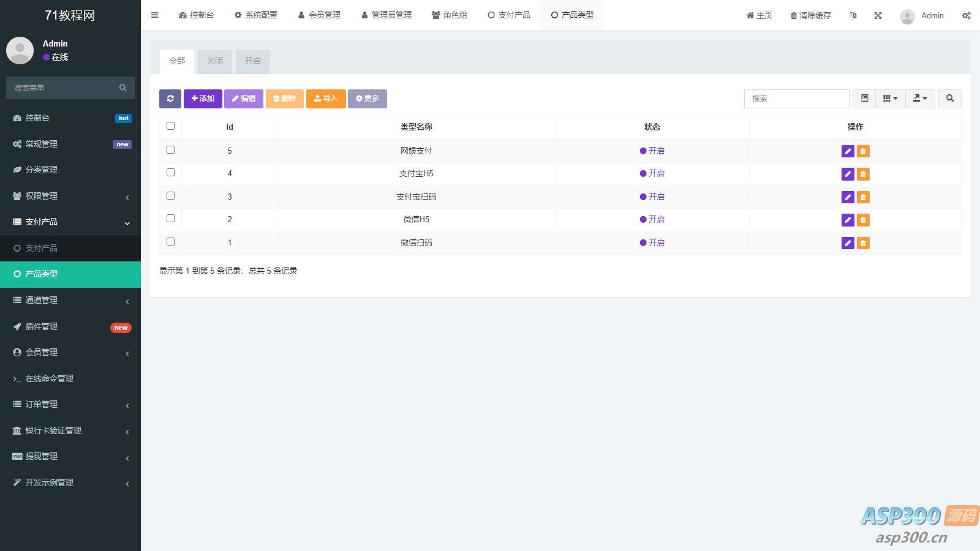Screen dimensions: 980x551
Task: Click the delete trash icon for 微信扫码 row
Action: (863, 243)
